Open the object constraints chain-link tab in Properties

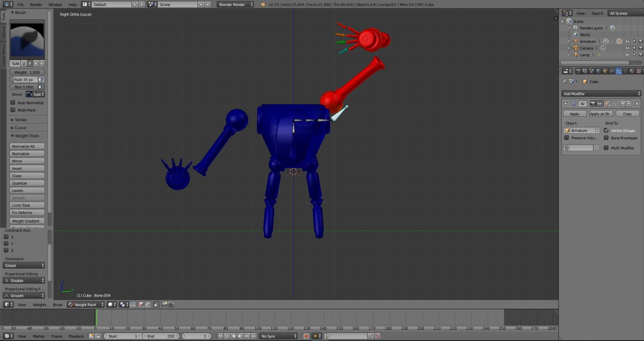612,71
